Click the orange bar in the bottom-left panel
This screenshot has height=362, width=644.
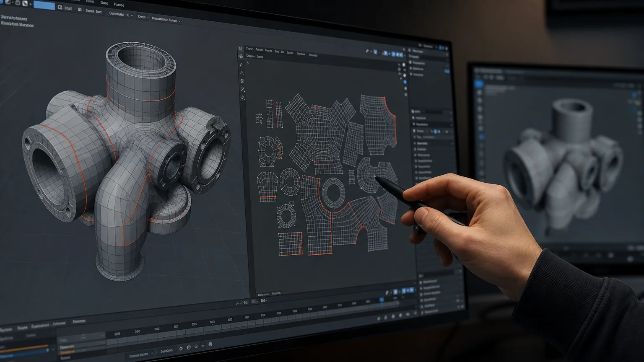coord(24,348)
